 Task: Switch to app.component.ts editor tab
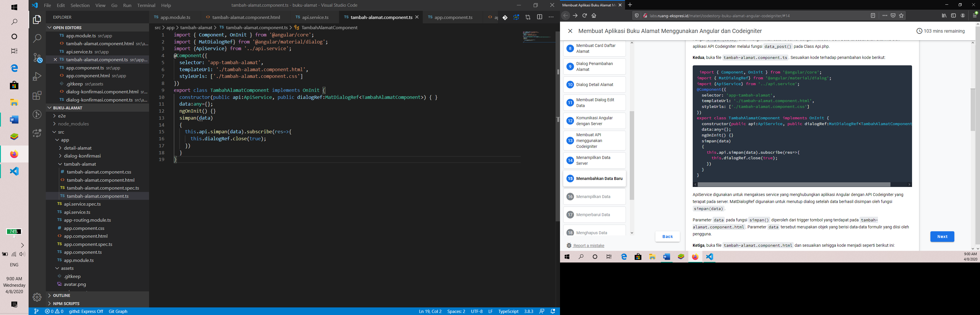coord(453,17)
